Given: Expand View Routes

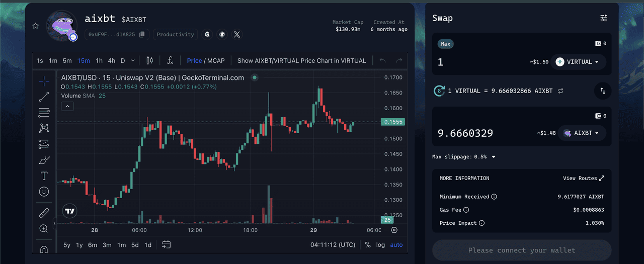Looking at the screenshot, I should [x=584, y=178].
